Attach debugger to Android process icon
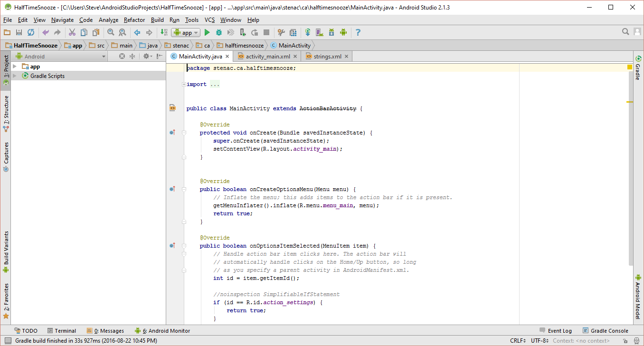 (x=243, y=32)
